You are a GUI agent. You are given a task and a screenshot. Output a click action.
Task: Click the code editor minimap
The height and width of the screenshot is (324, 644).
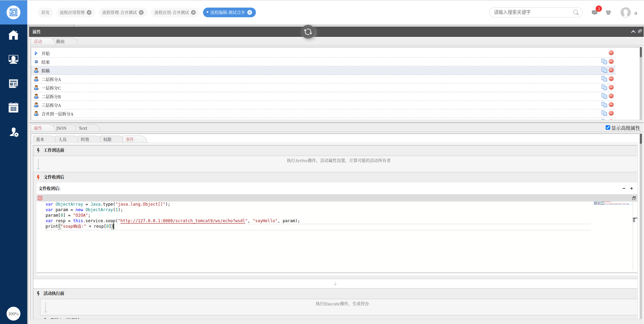coord(613,203)
